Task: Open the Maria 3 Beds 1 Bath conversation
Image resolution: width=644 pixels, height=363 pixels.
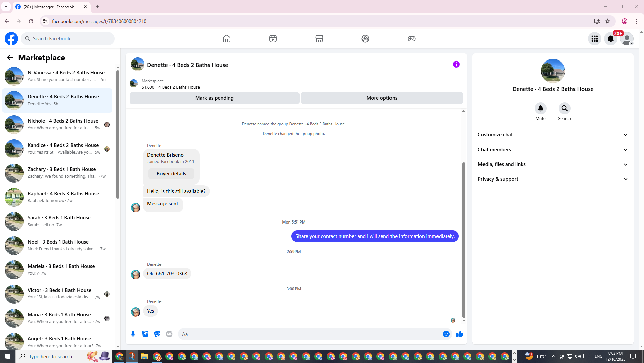Action: (x=57, y=318)
